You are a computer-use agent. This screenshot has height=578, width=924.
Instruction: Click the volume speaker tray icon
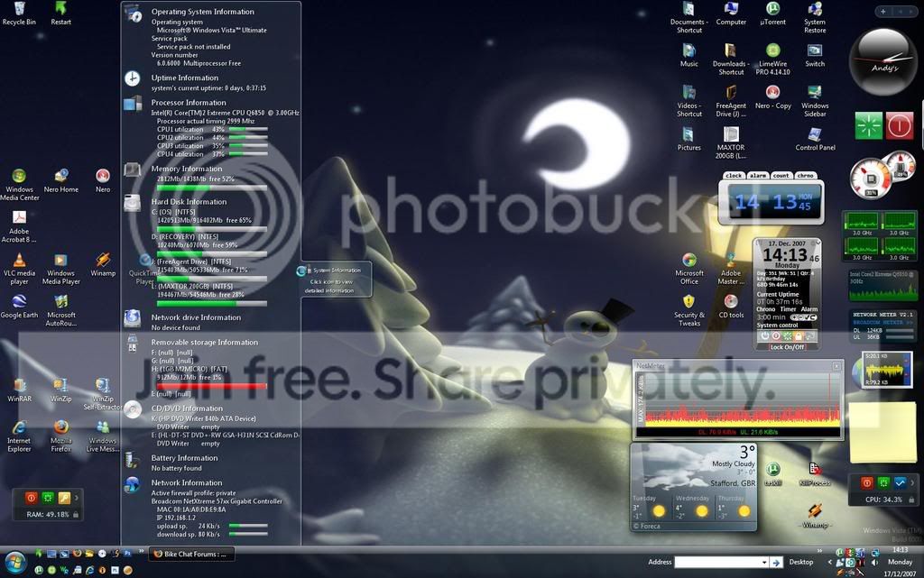point(874,563)
